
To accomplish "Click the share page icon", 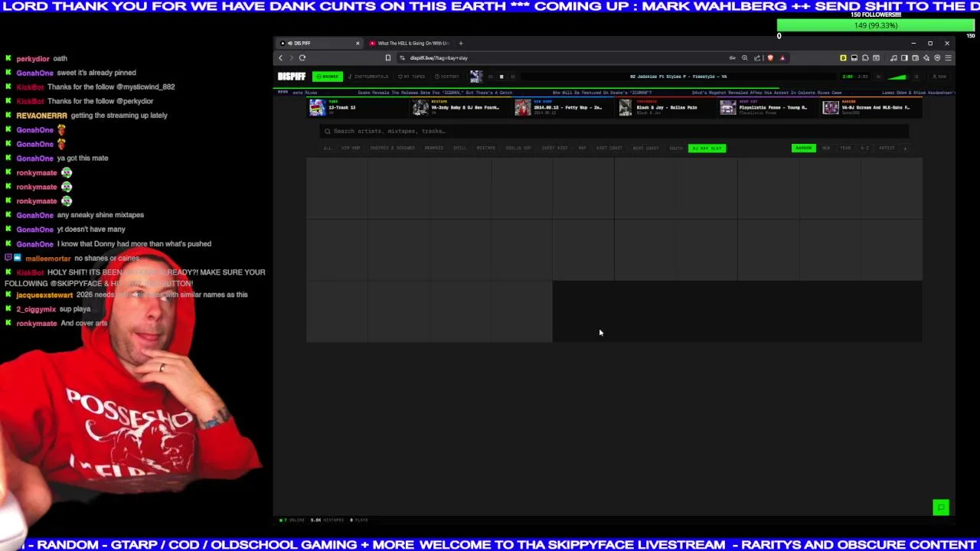I will (757, 58).
